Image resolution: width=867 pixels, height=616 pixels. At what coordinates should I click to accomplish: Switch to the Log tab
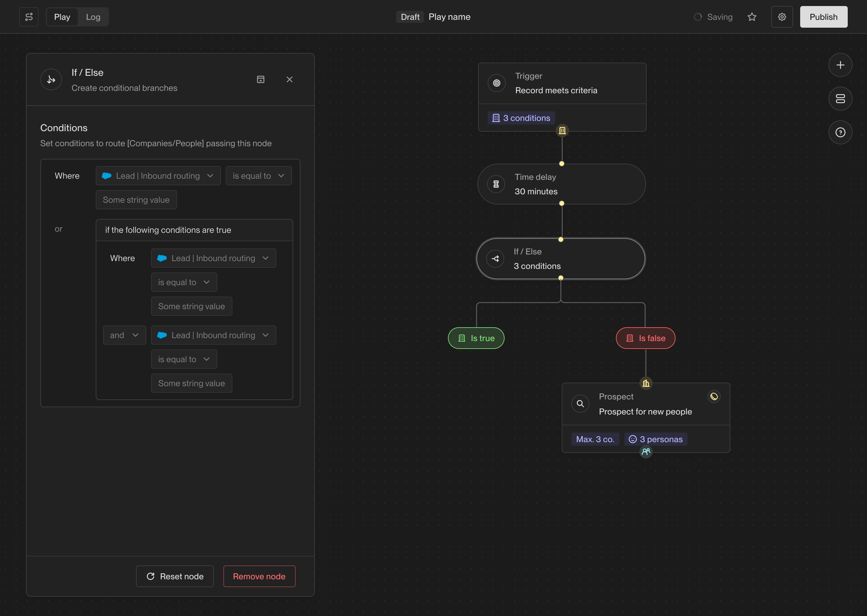(93, 17)
